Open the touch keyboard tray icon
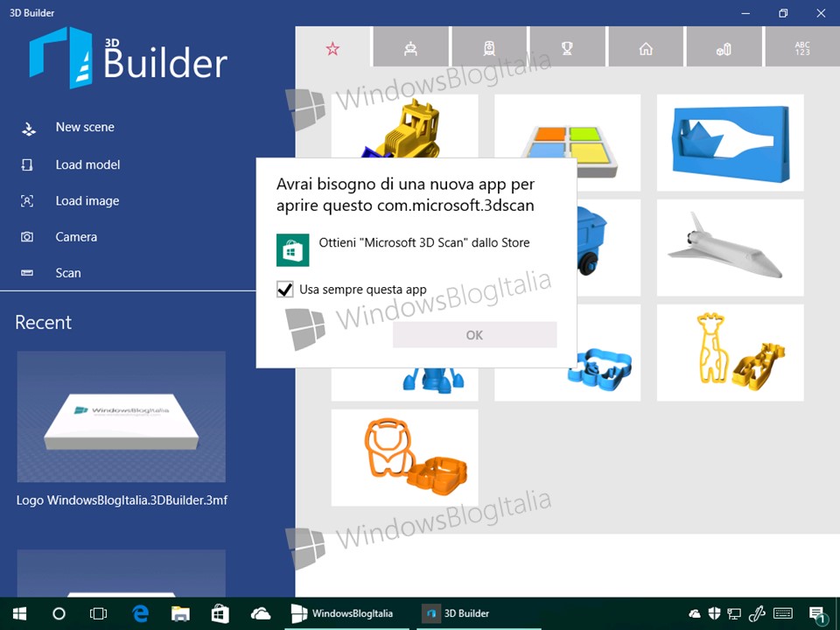This screenshot has height=630, width=840. click(x=783, y=614)
